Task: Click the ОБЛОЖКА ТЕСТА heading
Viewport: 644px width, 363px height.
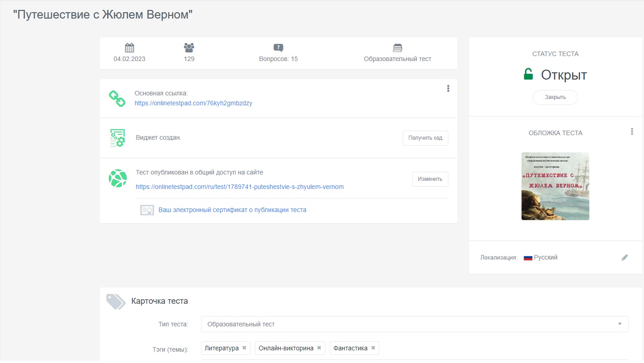Action: 555,133
